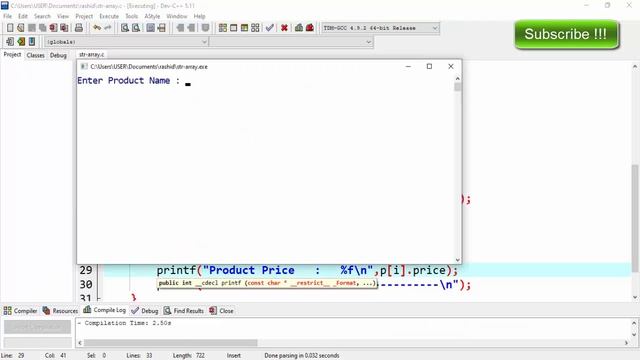This screenshot has width=640, height=360.
Task: Click the Open file toolbar icon
Action: [x=21, y=28]
